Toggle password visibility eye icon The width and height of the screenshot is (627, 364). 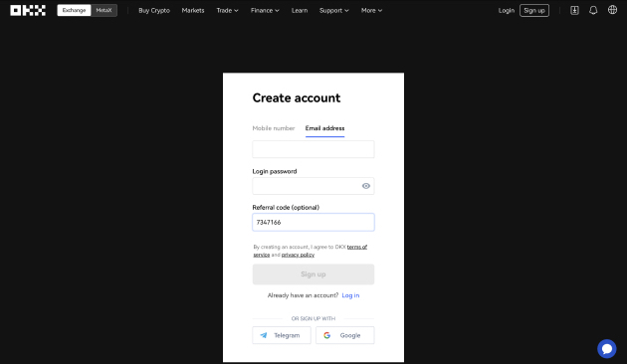tap(366, 186)
